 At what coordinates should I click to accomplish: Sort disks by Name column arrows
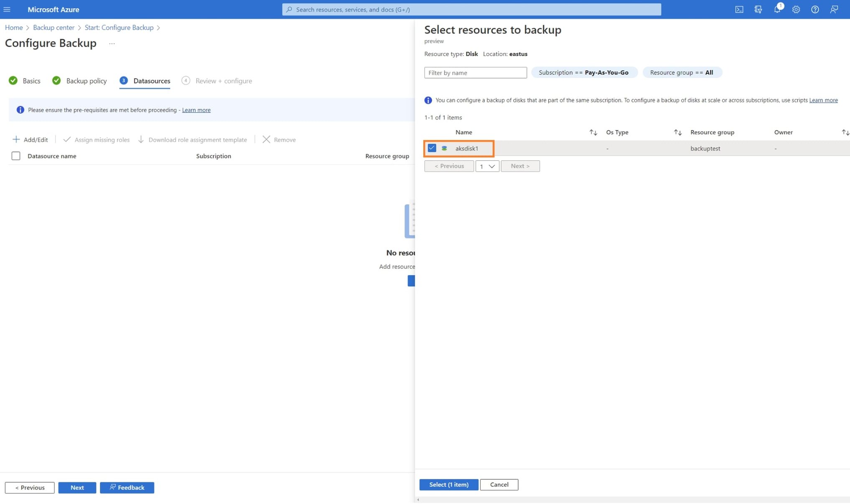(x=593, y=132)
